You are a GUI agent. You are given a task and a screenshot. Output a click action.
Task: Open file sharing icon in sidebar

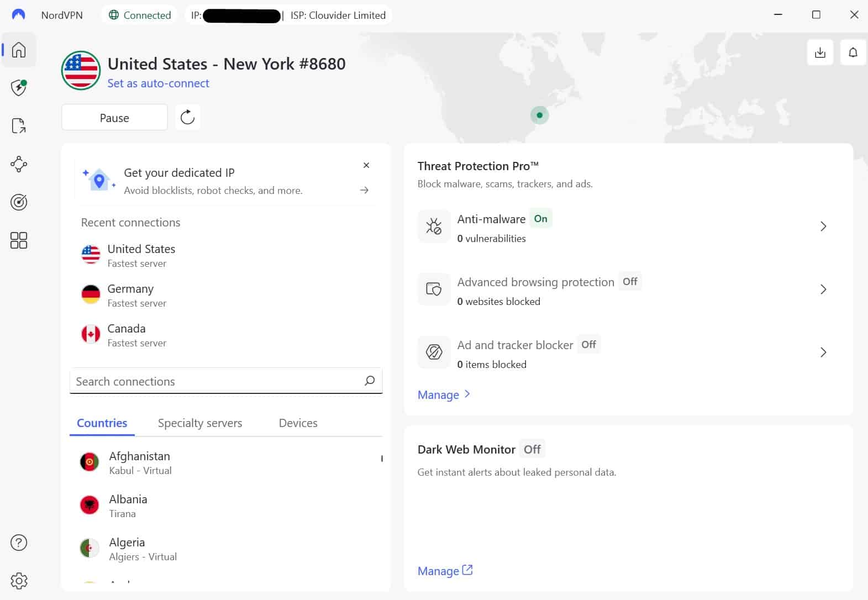pyautogui.click(x=19, y=126)
